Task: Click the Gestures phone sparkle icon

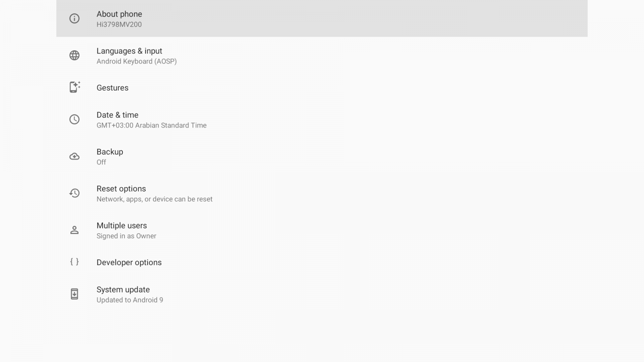Action: 74,87
